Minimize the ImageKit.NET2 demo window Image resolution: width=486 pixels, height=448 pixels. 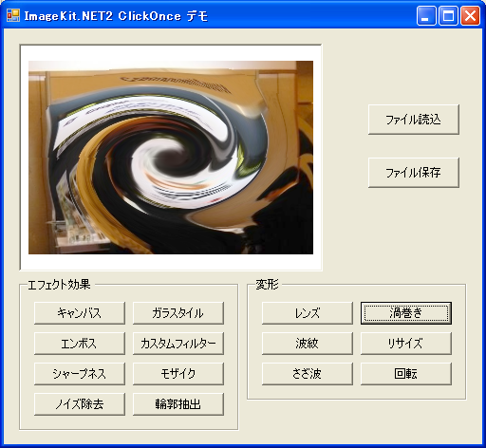click(x=426, y=15)
